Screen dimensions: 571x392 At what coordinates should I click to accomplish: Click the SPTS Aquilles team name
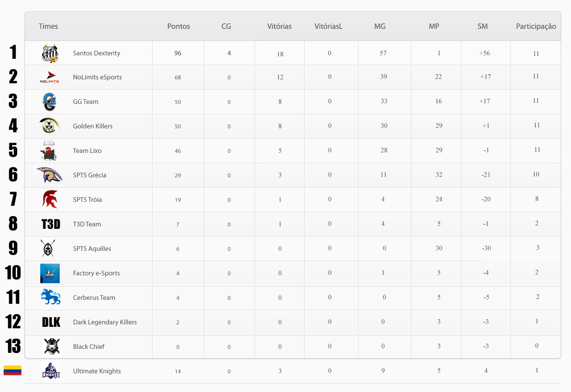[92, 249]
